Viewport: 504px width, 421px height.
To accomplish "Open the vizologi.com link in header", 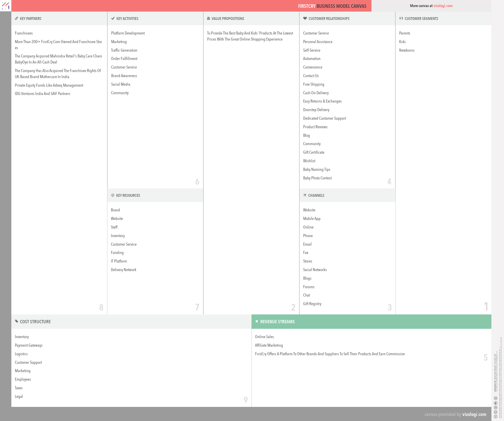I will (443, 6).
